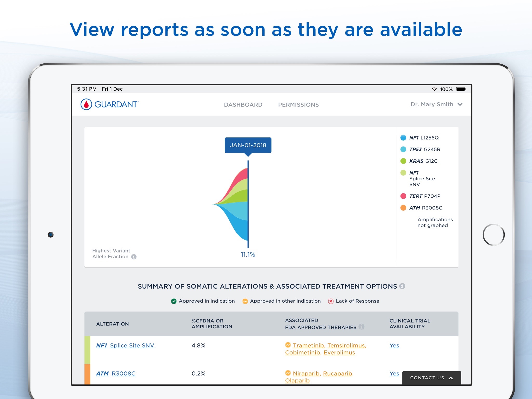Expand the Contact Us panel

point(431,378)
